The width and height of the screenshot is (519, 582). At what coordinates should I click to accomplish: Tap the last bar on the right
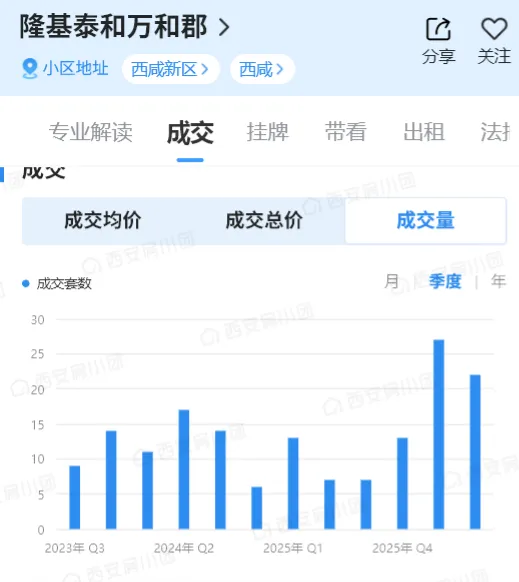[x=475, y=452]
